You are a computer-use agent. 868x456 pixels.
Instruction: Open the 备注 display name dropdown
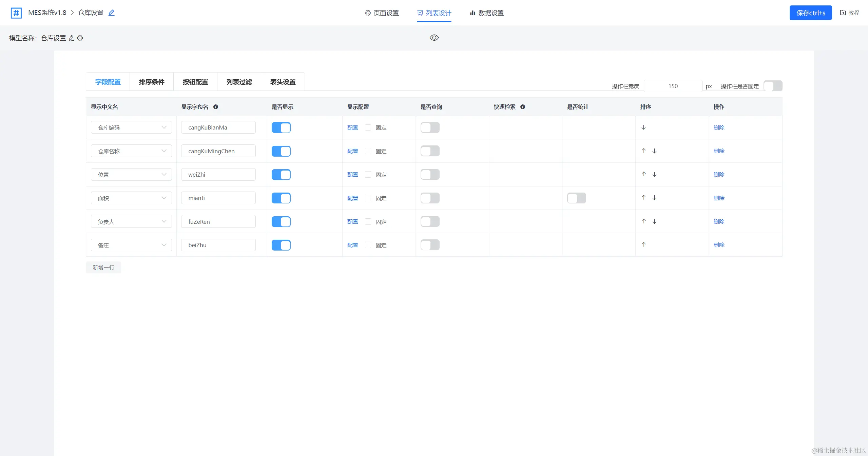(x=131, y=245)
